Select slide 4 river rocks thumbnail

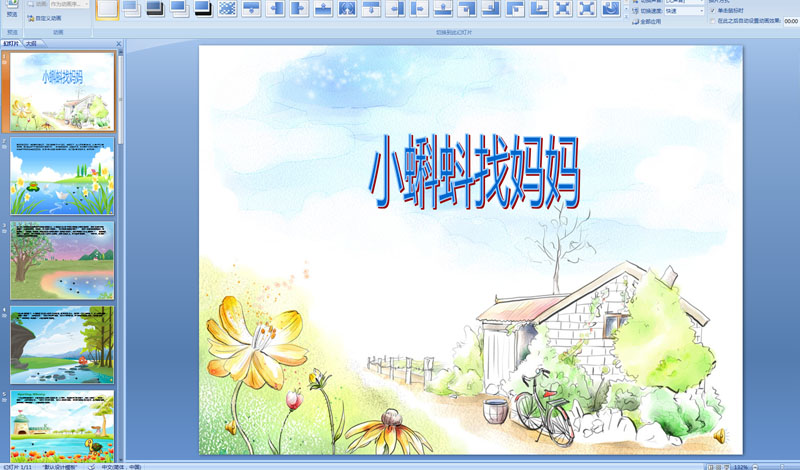pos(62,345)
